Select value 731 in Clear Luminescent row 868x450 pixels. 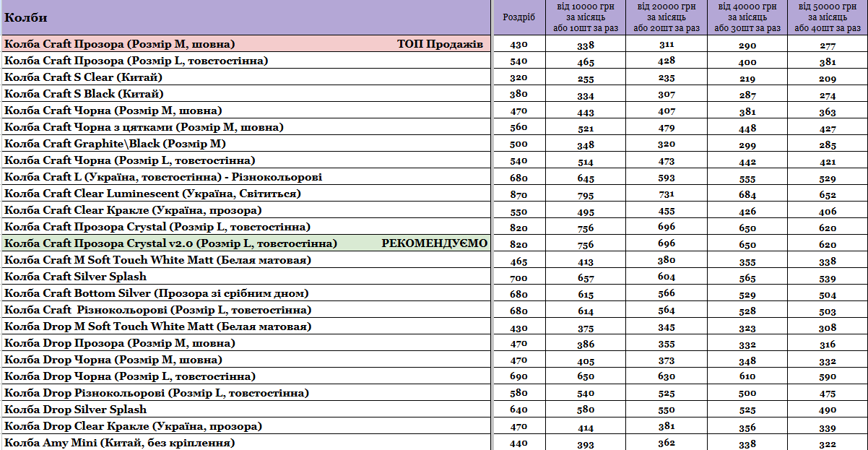click(x=667, y=194)
